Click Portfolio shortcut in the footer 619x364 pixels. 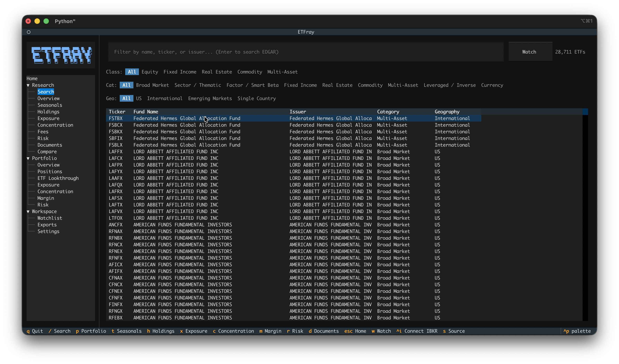pos(91,331)
